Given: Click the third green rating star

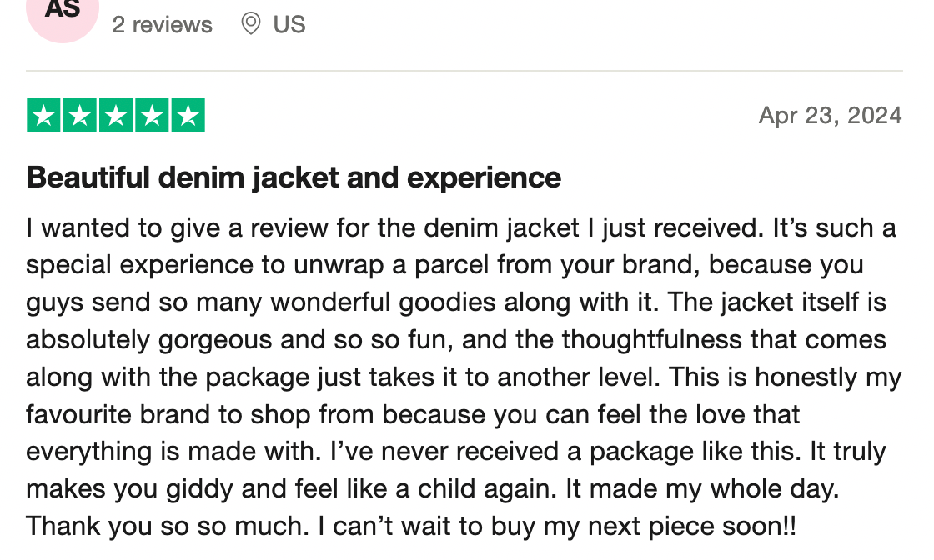Looking at the screenshot, I should click(x=116, y=116).
